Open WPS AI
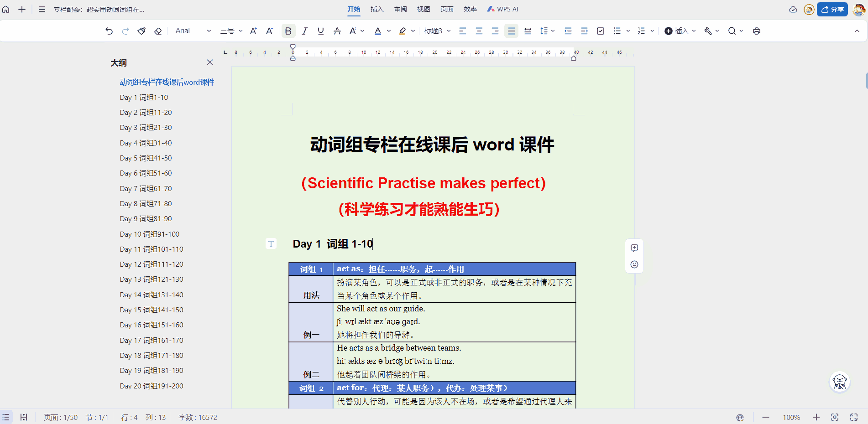The image size is (868, 424). coord(502,9)
